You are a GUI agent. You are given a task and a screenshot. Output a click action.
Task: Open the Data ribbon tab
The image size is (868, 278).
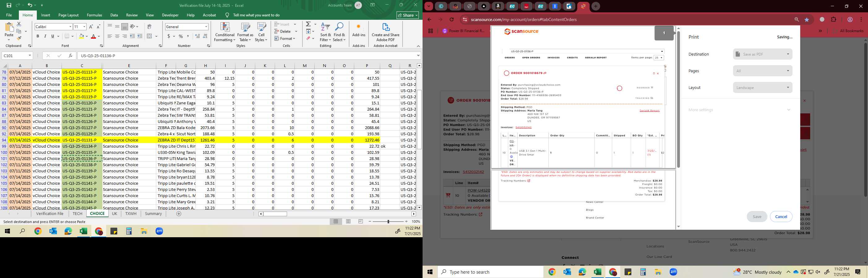pyautogui.click(x=114, y=15)
